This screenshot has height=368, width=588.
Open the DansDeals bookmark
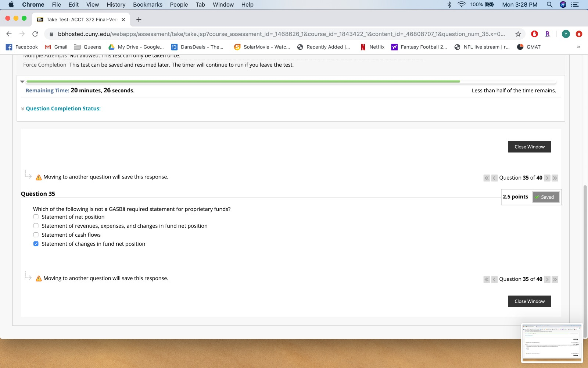(x=198, y=47)
